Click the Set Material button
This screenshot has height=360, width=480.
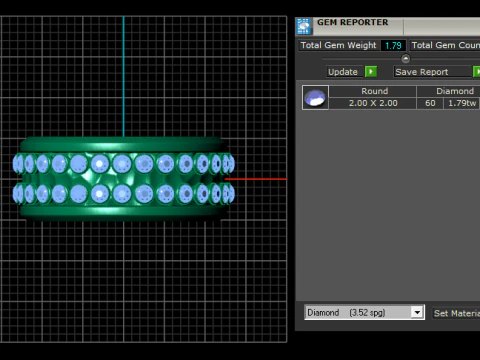coord(456,313)
